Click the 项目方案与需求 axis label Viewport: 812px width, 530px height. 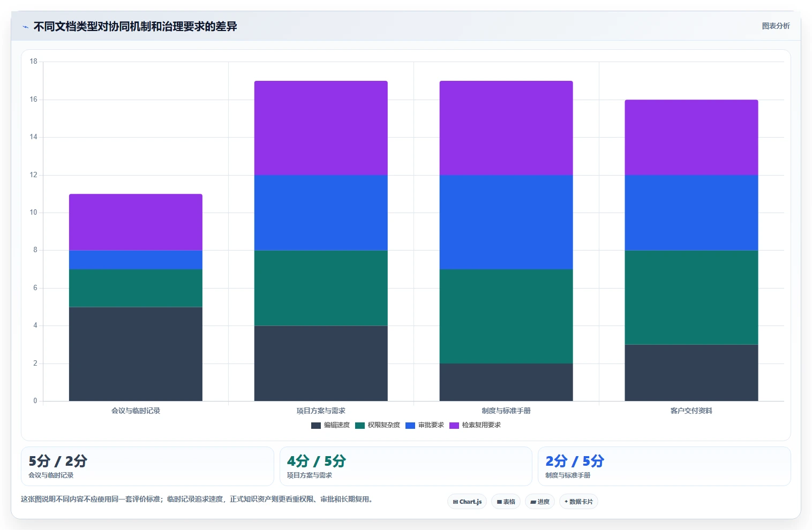pyautogui.click(x=321, y=411)
